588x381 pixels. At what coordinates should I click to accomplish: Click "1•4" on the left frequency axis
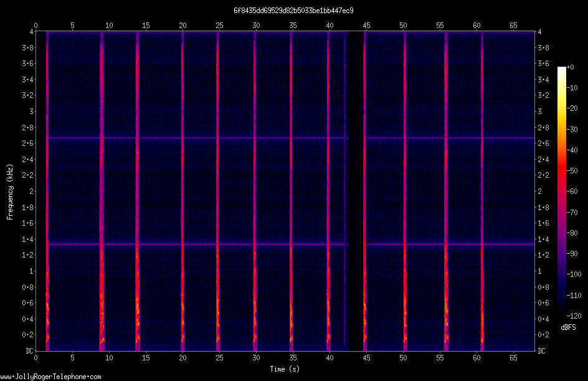coord(28,239)
